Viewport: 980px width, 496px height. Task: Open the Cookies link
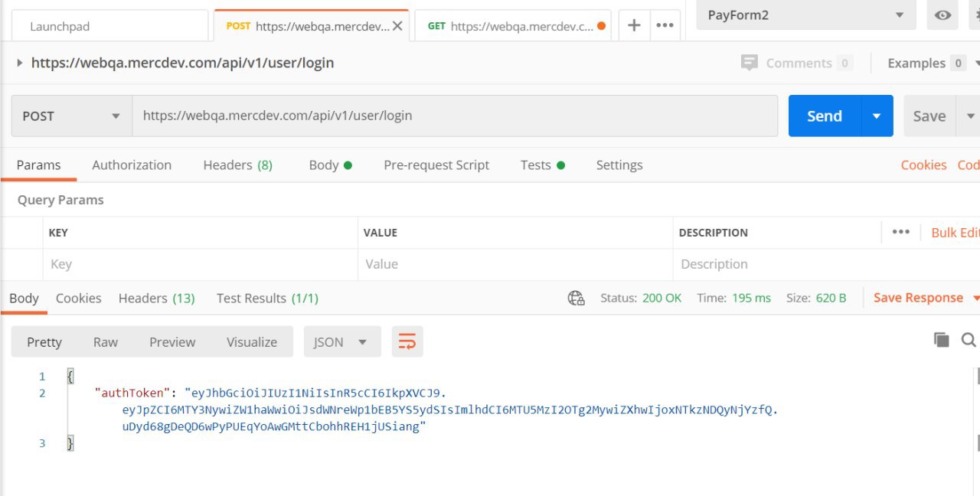tap(923, 165)
